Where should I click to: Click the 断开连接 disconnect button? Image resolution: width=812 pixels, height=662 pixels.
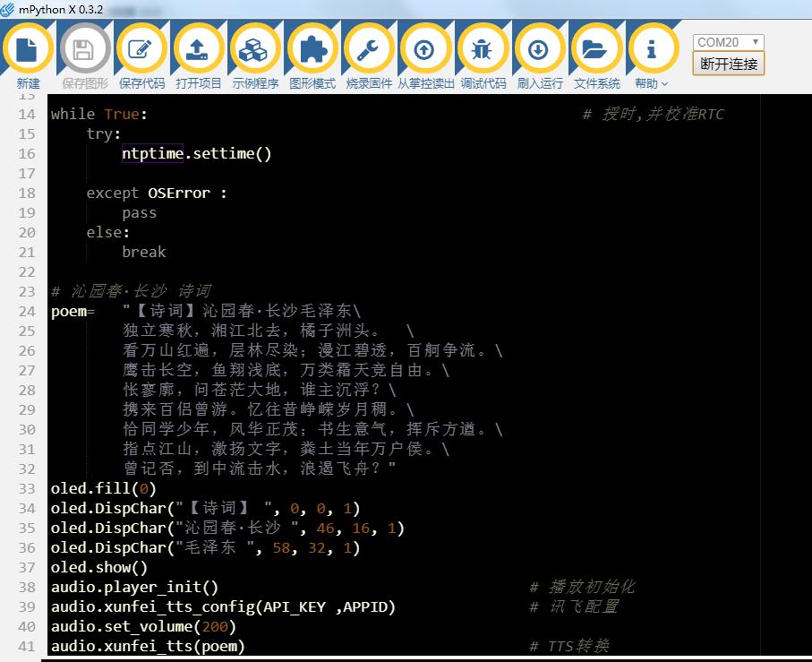click(728, 64)
